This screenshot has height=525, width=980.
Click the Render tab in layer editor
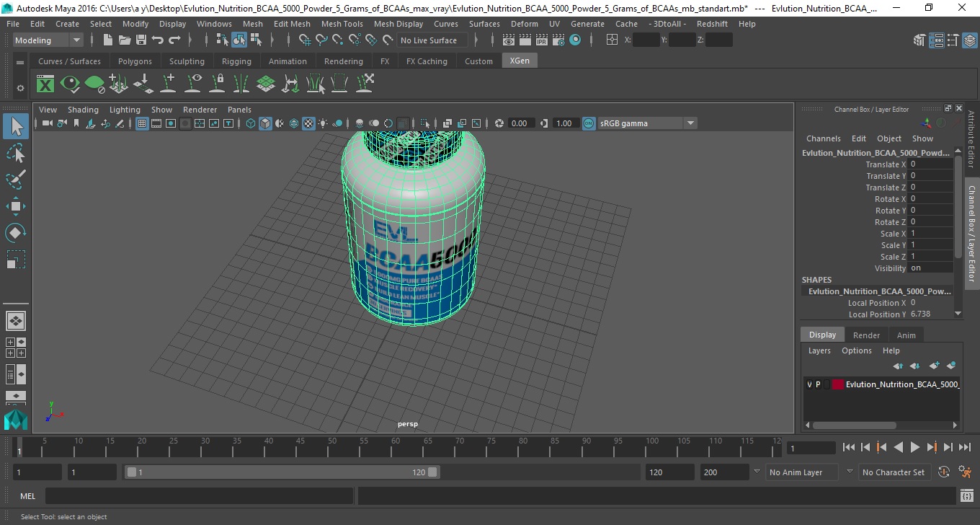pos(866,335)
